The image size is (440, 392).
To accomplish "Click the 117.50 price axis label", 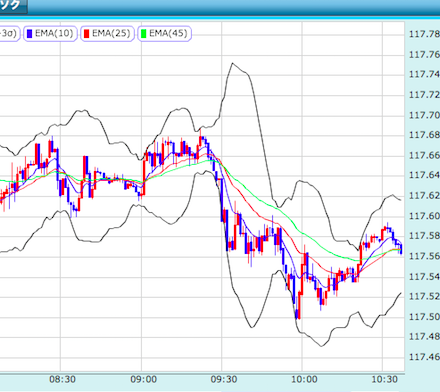I will 424,317.
